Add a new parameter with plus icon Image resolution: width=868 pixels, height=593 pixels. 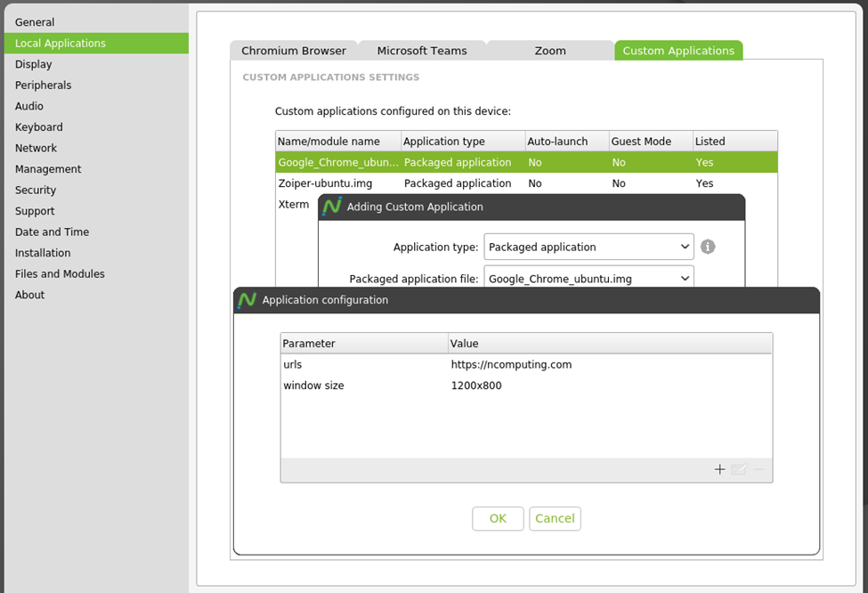click(719, 469)
